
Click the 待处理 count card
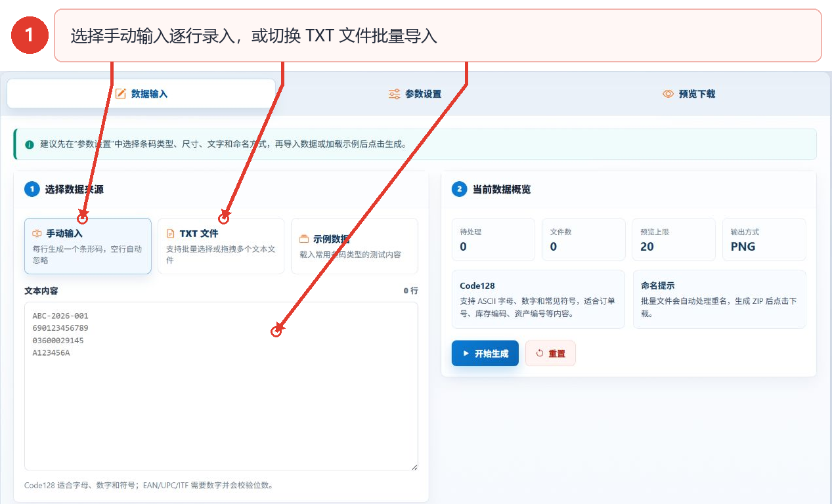coord(493,240)
